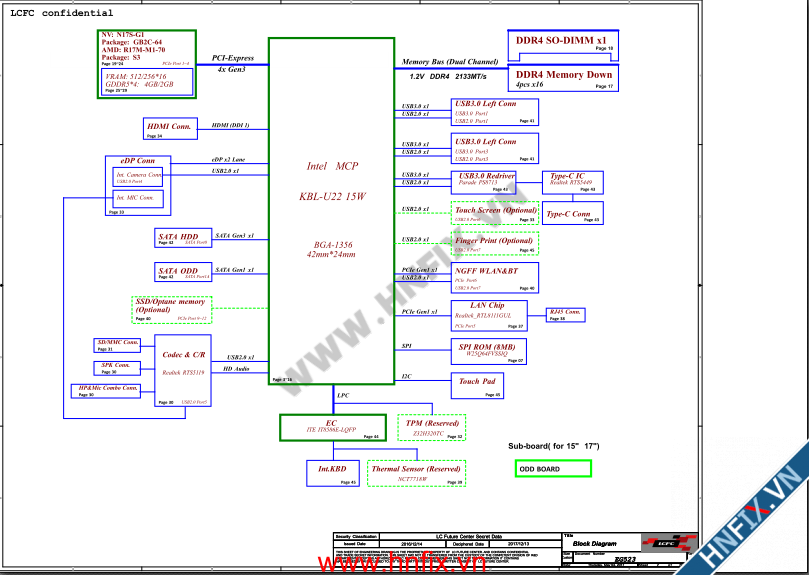This screenshot has width=809, height=575.
Task: Click the LAN Chip block
Action: point(487,315)
